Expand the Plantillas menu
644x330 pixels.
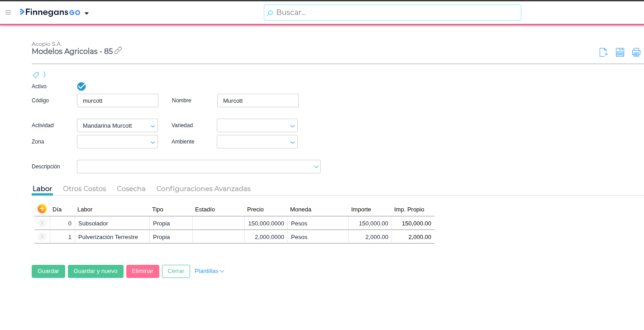(209, 271)
